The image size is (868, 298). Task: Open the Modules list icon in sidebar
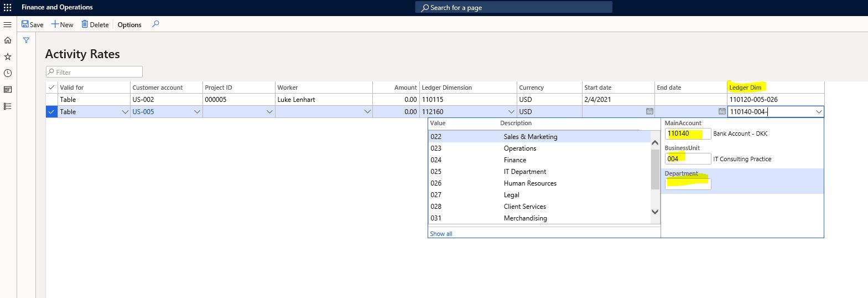coord(8,106)
